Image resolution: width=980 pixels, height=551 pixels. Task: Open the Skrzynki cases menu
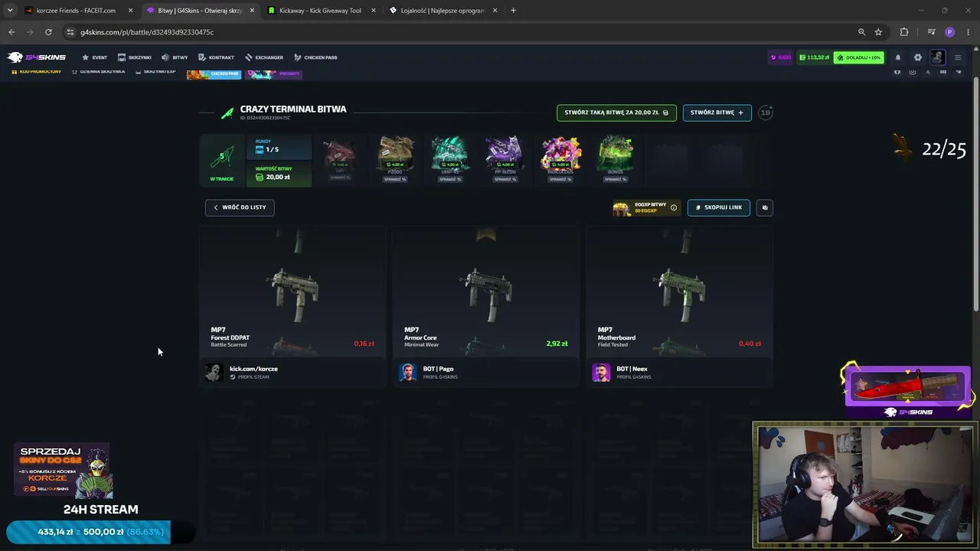pyautogui.click(x=135, y=57)
